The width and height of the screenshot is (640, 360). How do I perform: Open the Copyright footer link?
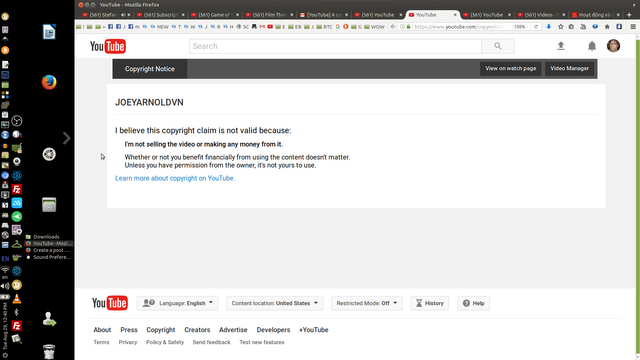tap(161, 330)
